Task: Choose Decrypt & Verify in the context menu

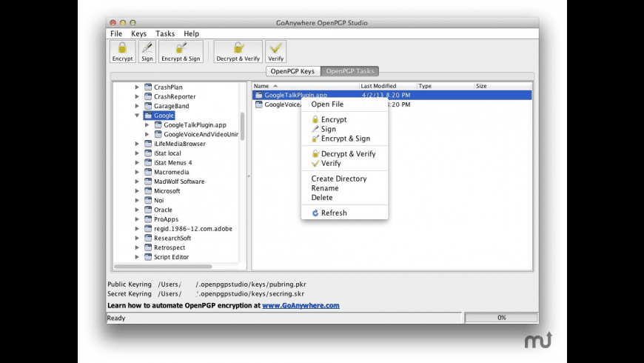Action: point(343,154)
